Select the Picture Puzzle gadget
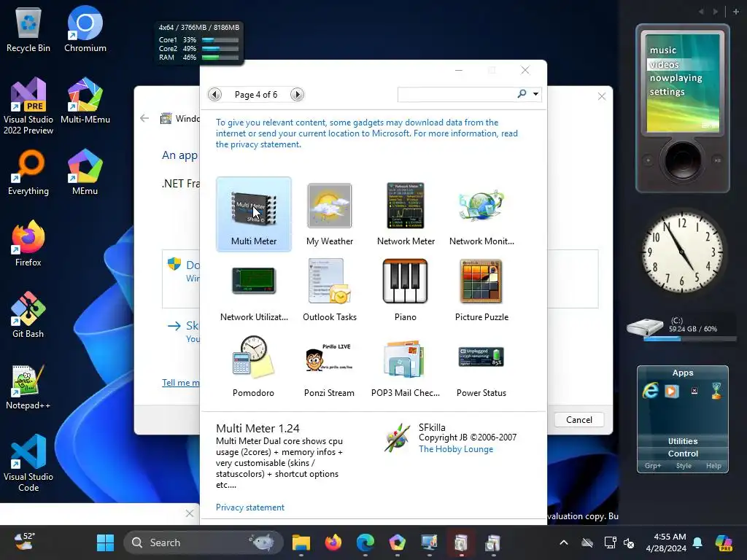 (481, 290)
